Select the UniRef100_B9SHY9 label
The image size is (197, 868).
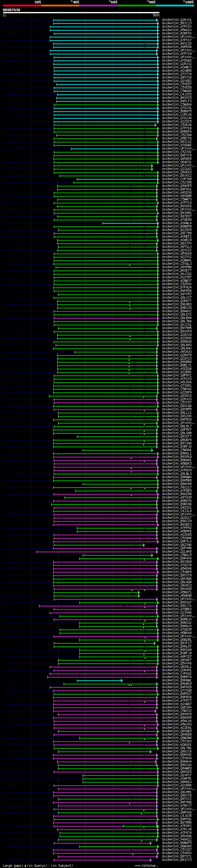tap(176, 714)
